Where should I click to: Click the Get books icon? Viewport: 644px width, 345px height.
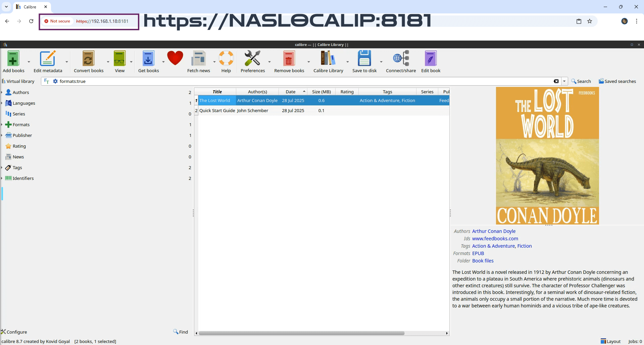click(x=148, y=59)
